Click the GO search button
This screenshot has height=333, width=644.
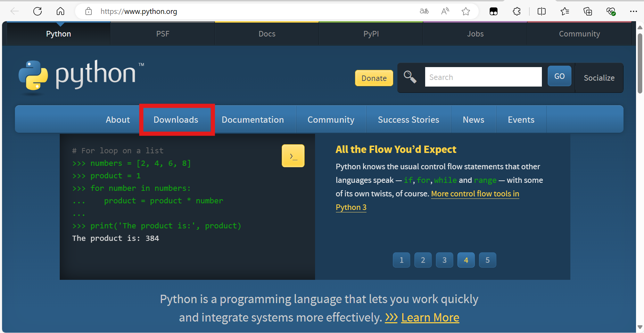tap(559, 76)
